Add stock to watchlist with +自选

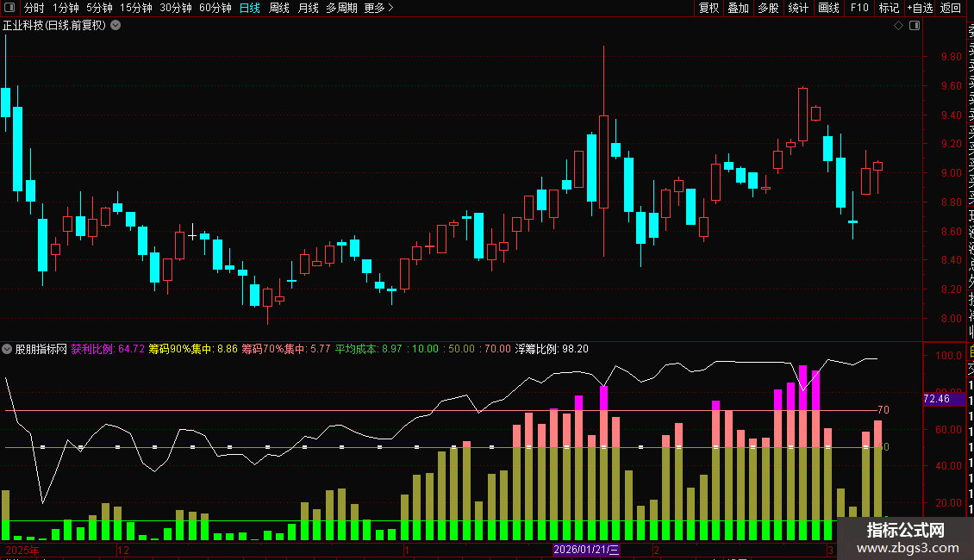pos(920,8)
